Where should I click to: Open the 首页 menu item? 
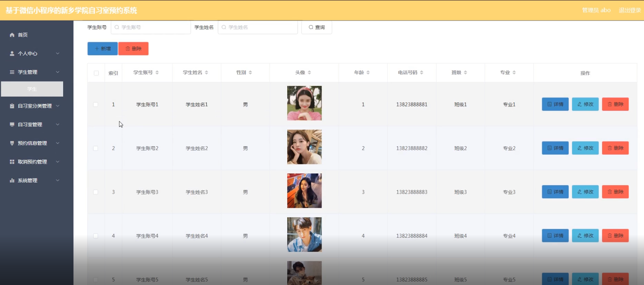(22, 35)
